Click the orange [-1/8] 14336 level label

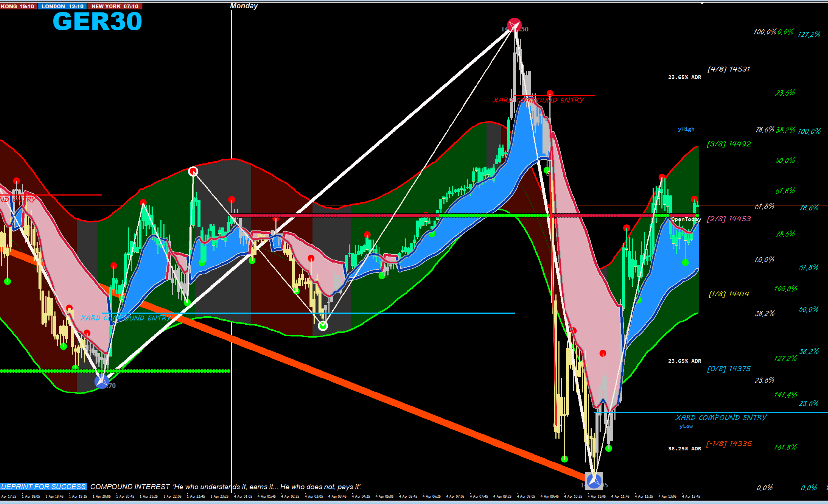(x=729, y=444)
